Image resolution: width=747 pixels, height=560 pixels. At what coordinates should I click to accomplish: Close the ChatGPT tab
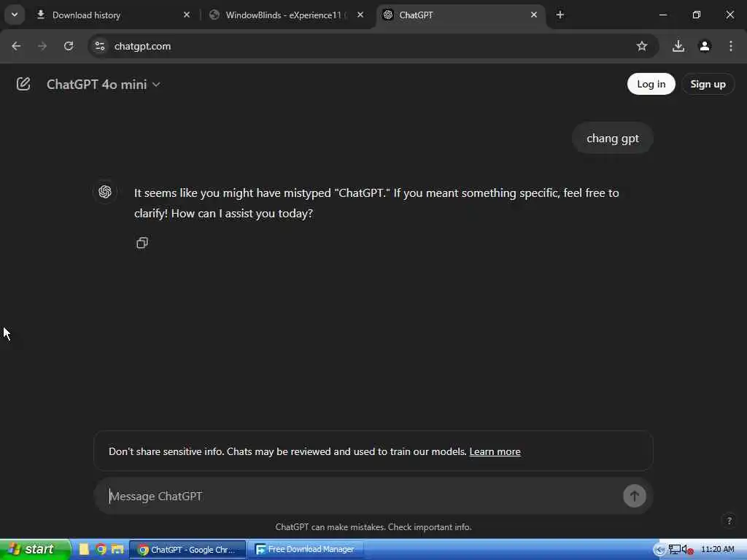(533, 15)
